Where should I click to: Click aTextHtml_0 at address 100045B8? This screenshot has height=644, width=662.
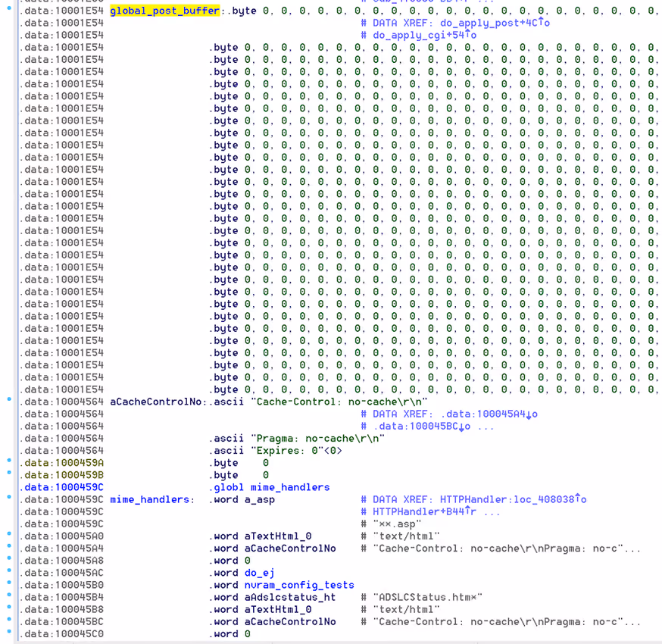click(x=278, y=610)
